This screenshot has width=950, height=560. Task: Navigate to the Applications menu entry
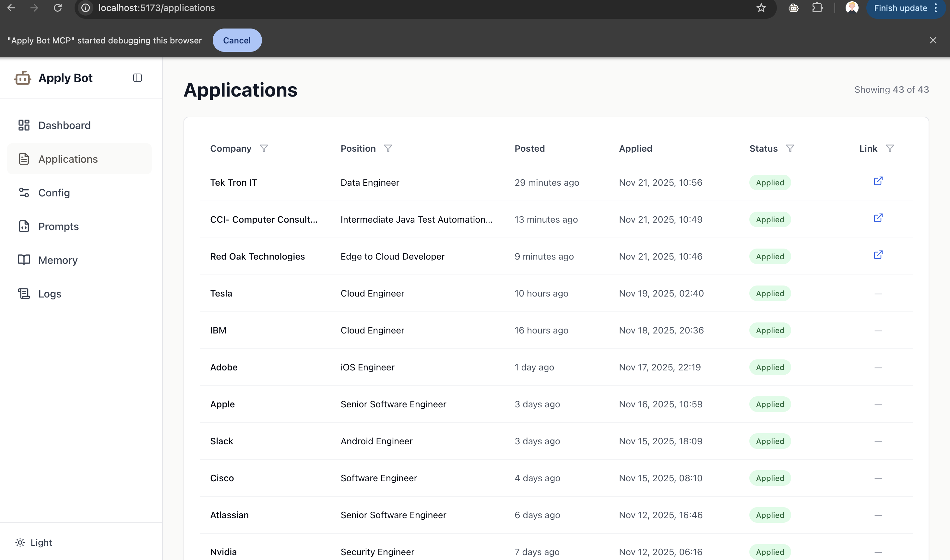tap(68, 159)
